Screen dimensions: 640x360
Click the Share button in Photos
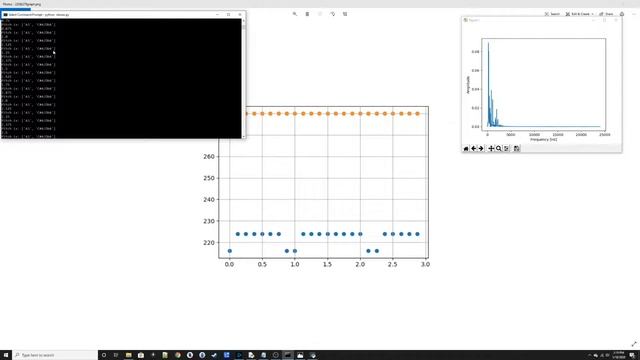607,14
